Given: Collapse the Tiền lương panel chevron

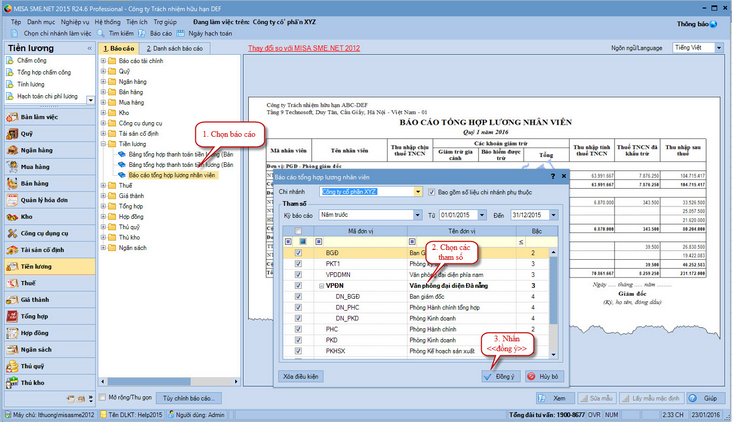Looking at the screenshot, I should click(x=89, y=48).
